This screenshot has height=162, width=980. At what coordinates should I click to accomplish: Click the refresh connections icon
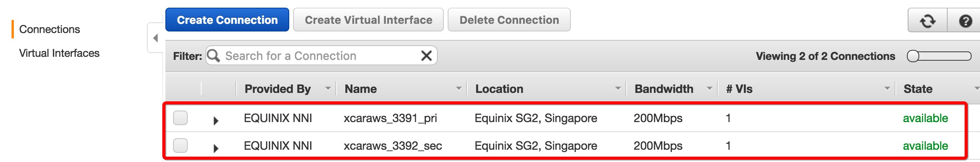click(x=927, y=21)
